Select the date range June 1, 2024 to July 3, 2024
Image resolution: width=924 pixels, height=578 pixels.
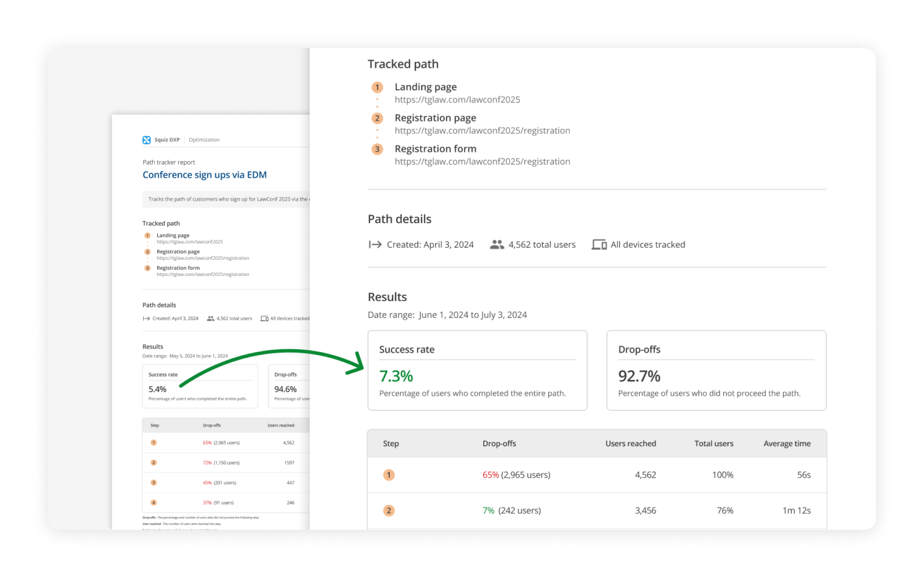473,315
